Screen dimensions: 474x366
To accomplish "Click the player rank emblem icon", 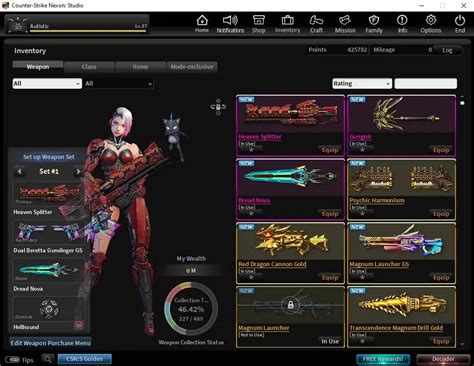I will tap(17, 25).
